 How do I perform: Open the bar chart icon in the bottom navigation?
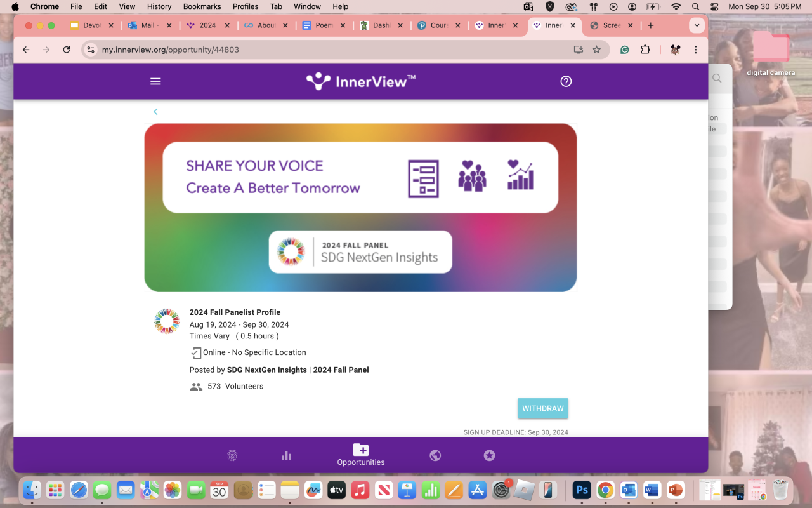click(287, 455)
